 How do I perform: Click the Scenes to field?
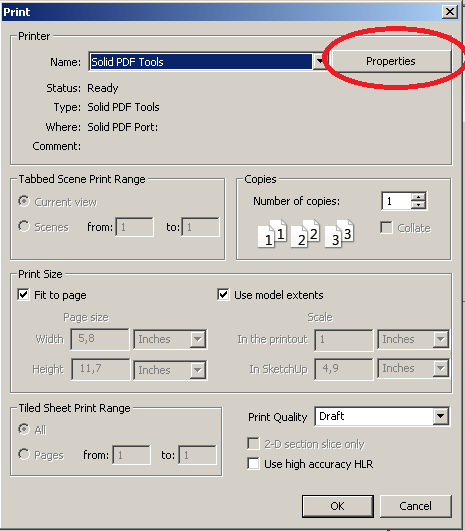[200, 227]
